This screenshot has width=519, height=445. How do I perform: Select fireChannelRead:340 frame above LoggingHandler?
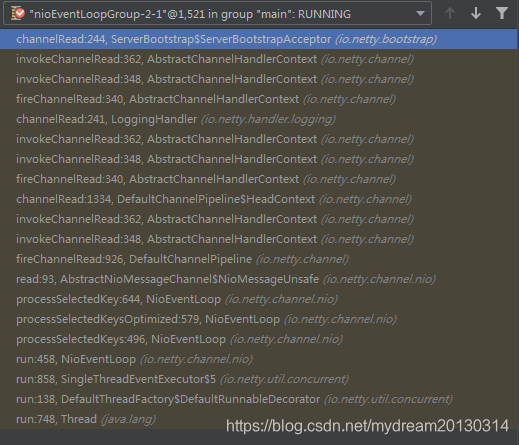[258, 99]
